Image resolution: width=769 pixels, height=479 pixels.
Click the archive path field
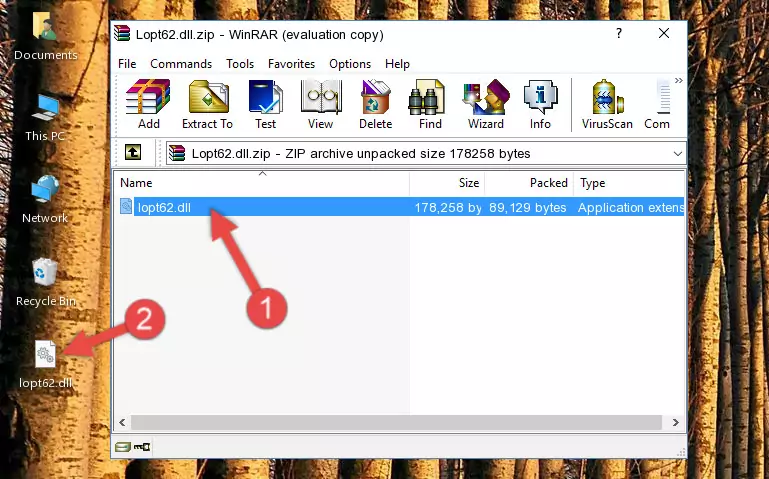(x=426, y=153)
